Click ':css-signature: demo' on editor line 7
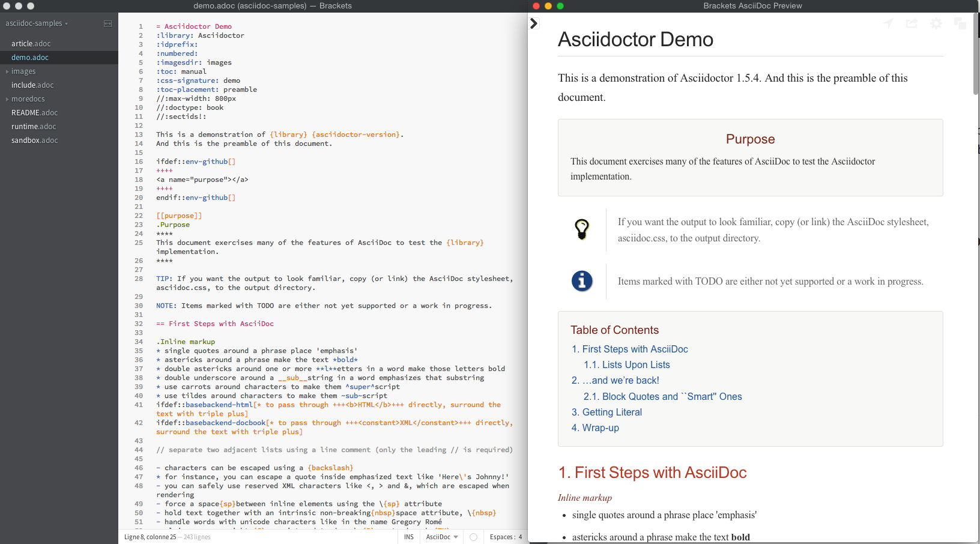 click(198, 80)
